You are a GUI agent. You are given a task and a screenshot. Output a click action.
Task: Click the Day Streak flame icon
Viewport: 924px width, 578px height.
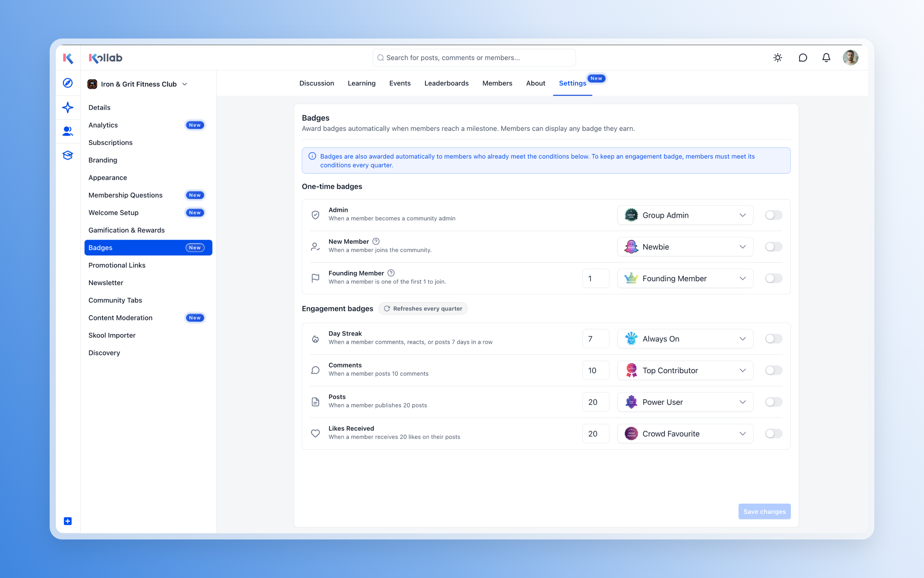tap(315, 339)
